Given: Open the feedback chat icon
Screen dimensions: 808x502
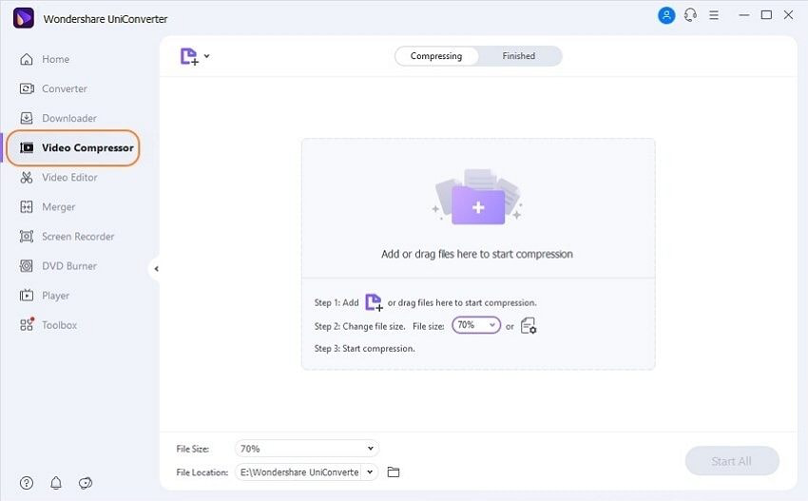Looking at the screenshot, I should 86,483.
